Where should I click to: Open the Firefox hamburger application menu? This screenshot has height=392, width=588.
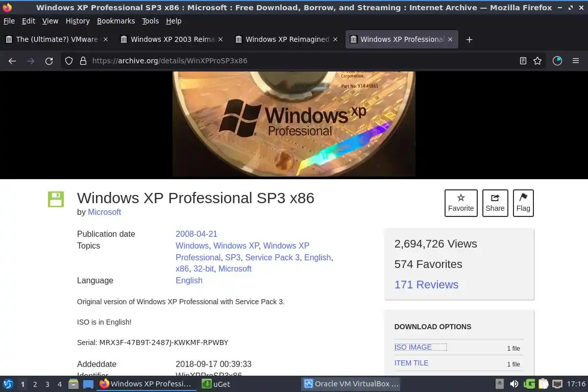point(576,61)
